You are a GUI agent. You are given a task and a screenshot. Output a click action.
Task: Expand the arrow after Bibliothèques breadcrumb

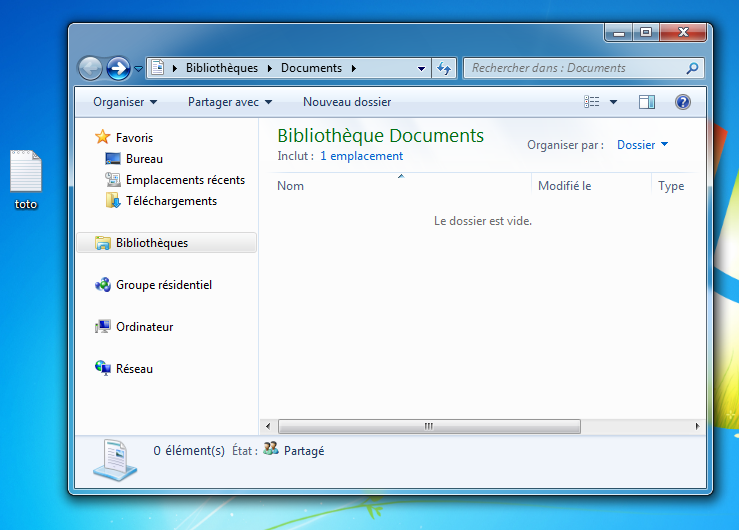pos(270,68)
